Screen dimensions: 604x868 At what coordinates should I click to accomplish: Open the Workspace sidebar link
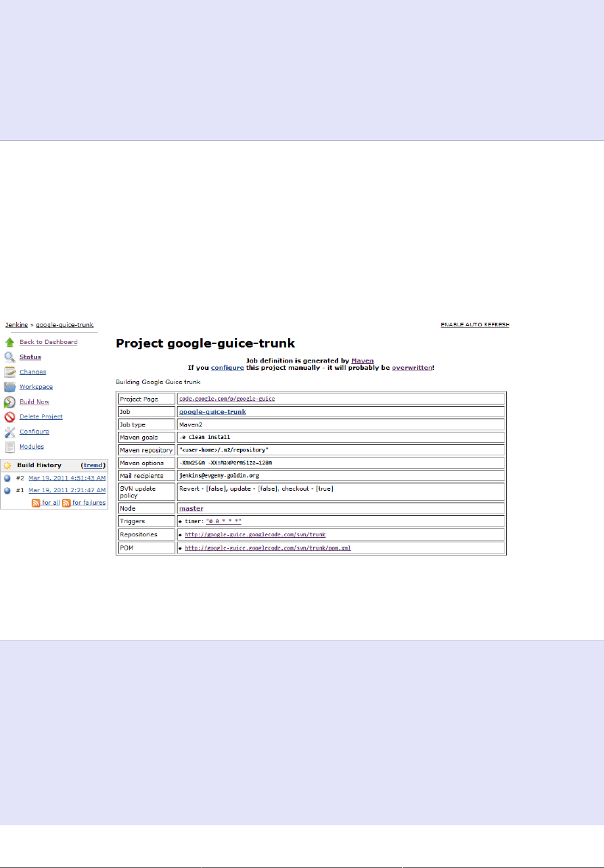click(36, 387)
